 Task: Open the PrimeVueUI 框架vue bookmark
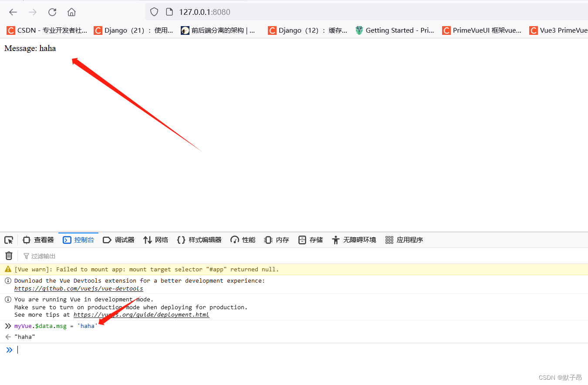(482, 30)
